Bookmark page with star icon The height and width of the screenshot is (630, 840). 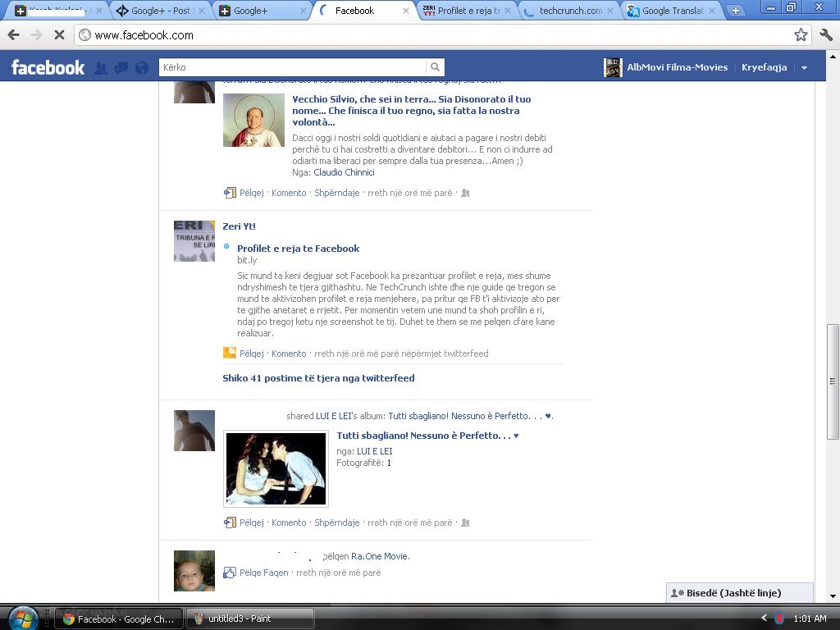tap(801, 34)
